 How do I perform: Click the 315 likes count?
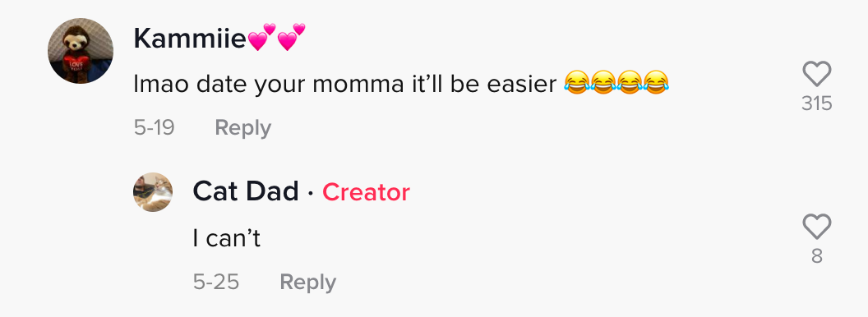click(816, 103)
